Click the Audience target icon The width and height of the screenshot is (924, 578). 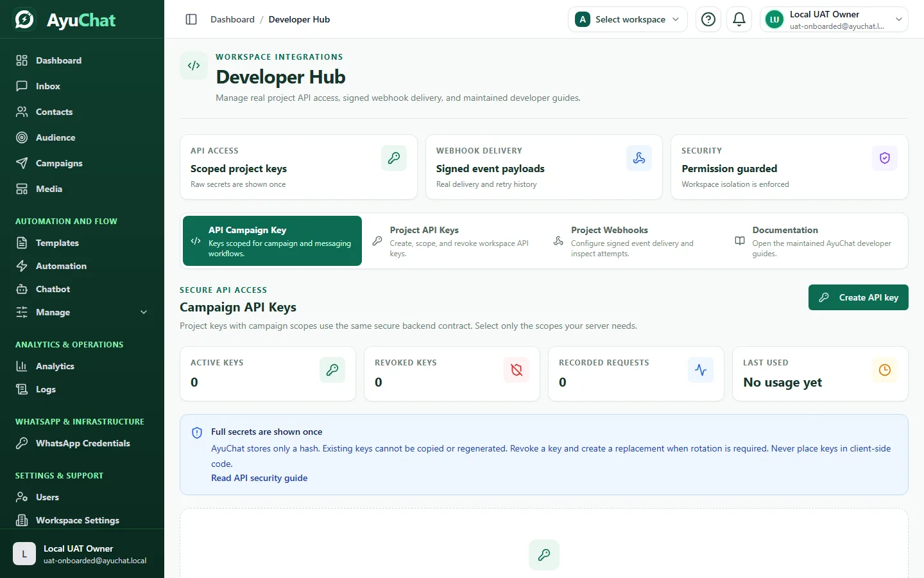pos(22,137)
